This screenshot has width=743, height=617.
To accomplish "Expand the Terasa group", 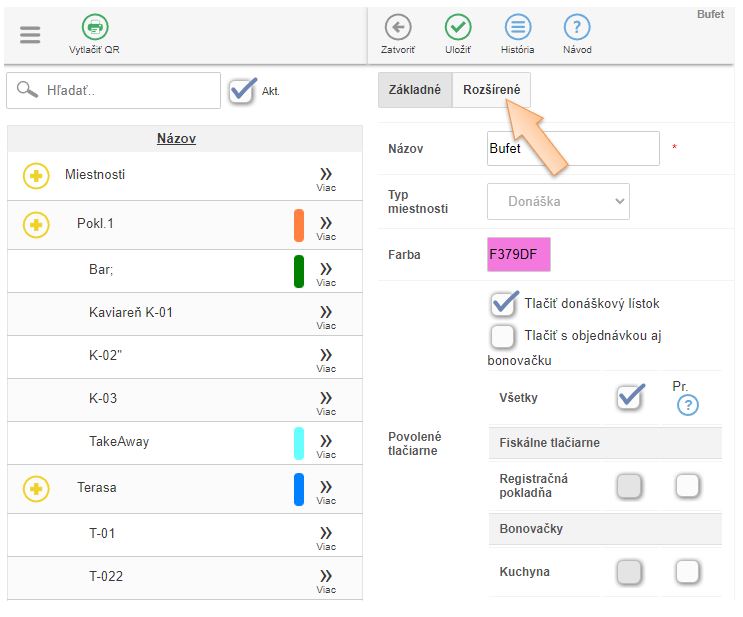I will (36, 488).
